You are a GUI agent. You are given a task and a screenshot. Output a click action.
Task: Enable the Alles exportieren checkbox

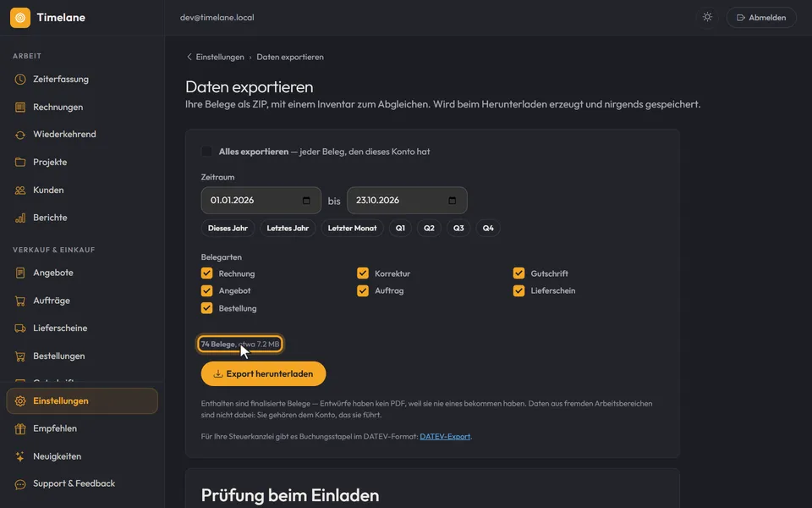[206, 152]
